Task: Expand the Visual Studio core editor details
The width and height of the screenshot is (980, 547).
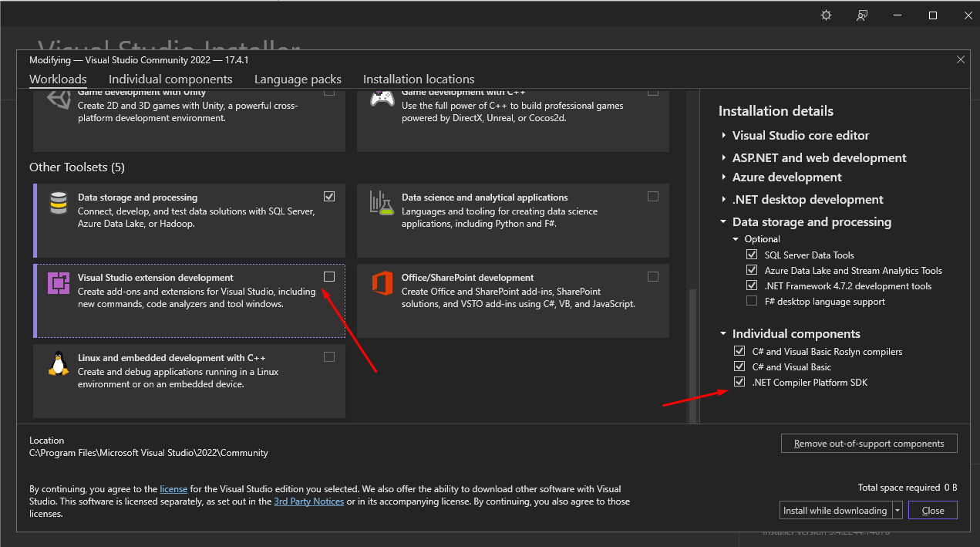Action: tap(723, 135)
